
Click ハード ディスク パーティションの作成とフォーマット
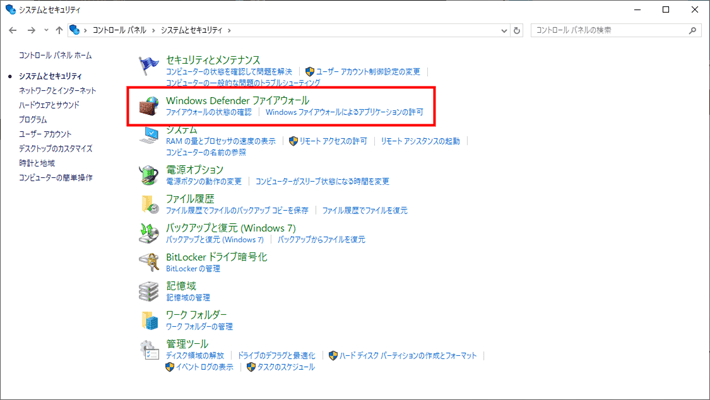(408, 356)
